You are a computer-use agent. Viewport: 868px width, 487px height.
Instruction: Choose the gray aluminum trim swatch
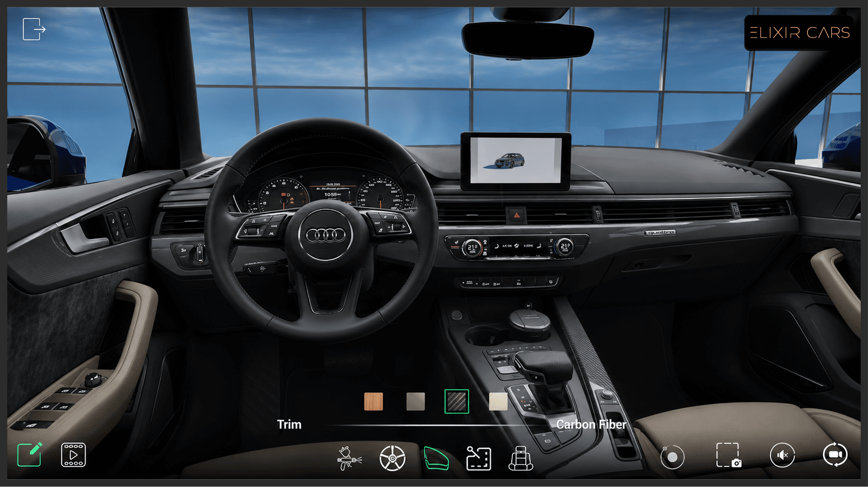(416, 401)
